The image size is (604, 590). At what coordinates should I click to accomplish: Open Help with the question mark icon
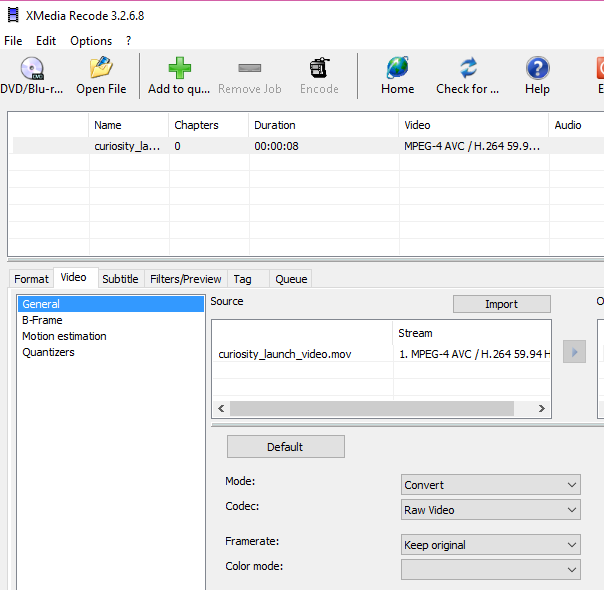537,69
